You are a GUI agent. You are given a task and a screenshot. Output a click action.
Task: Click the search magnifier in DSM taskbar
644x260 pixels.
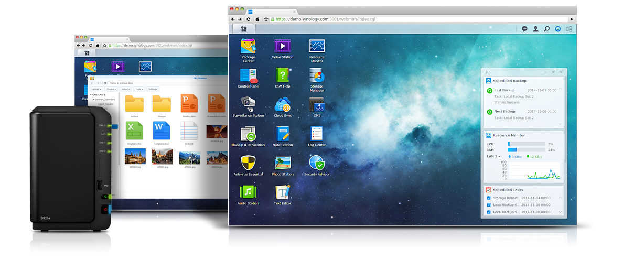point(546,29)
